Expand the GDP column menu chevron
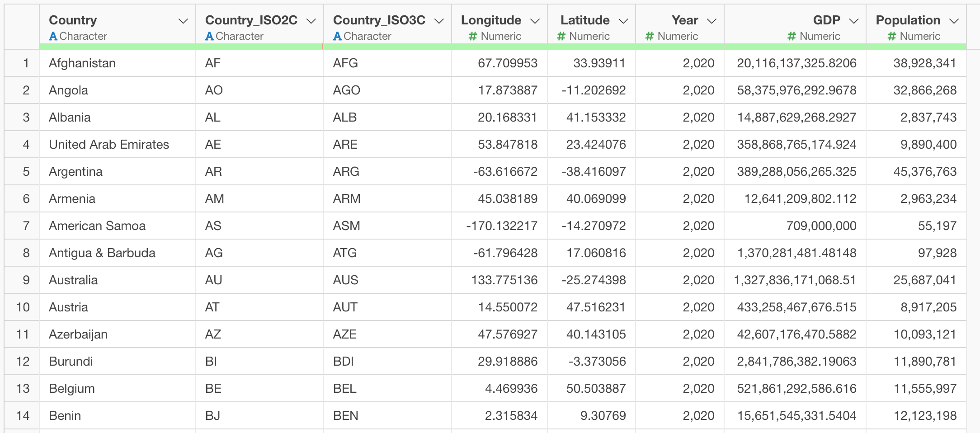The height and width of the screenshot is (433, 980). [854, 21]
